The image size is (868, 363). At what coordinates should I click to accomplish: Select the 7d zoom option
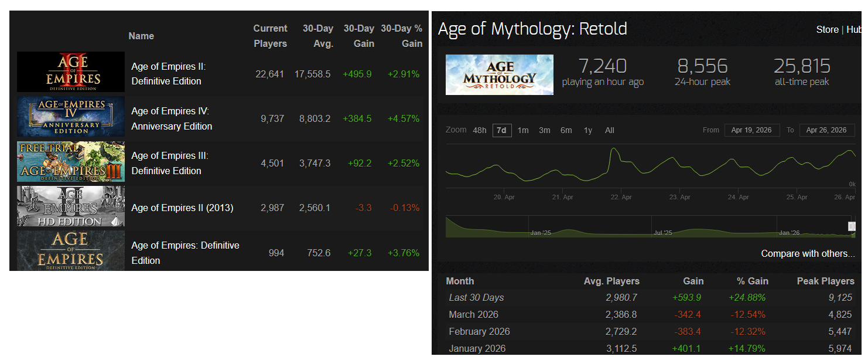click(501, 130)
